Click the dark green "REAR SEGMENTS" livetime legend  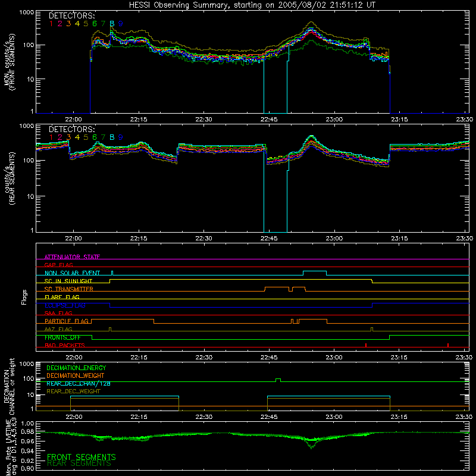coord(79,464)
